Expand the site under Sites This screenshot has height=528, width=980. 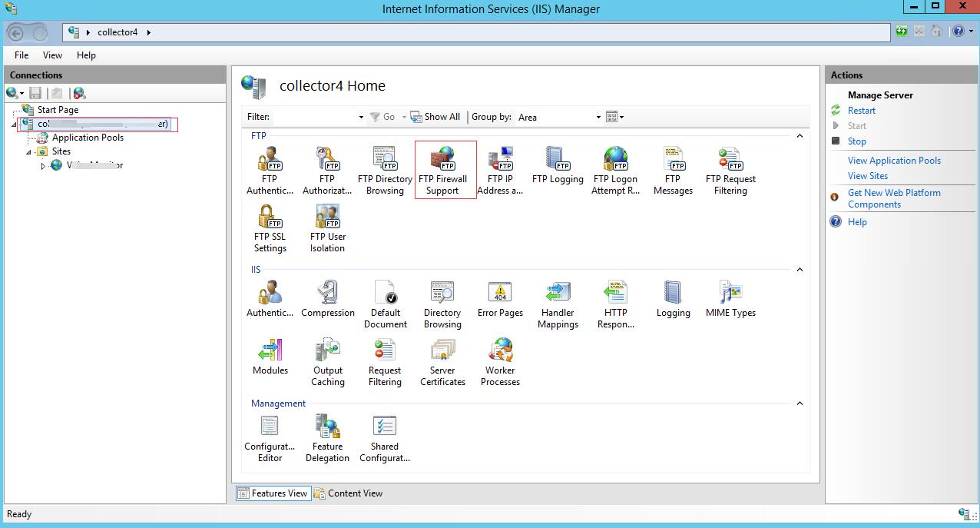[43, 166]
